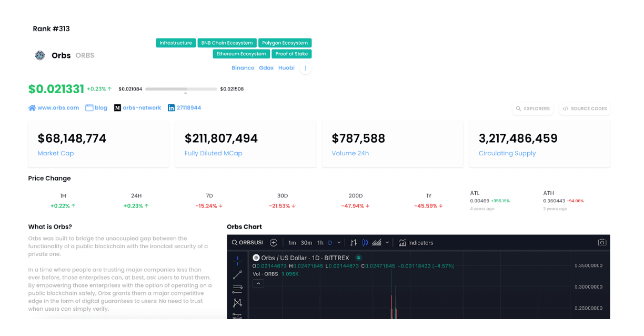This screenshot has width=644, height=336.
Task: Click the Proof of Stake tag
Action: tap(291, 54)
